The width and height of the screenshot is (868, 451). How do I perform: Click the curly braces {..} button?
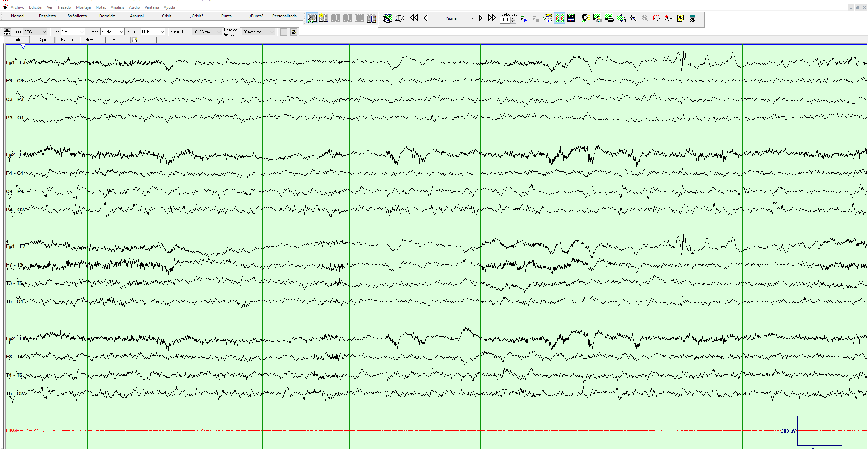[284, 32]
